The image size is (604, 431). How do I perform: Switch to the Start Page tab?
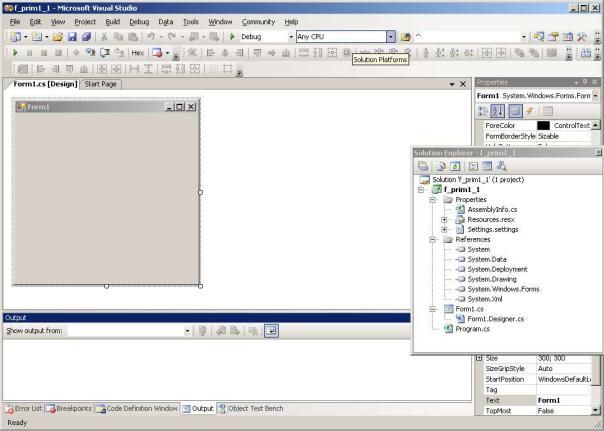click(x=101, y=84)
